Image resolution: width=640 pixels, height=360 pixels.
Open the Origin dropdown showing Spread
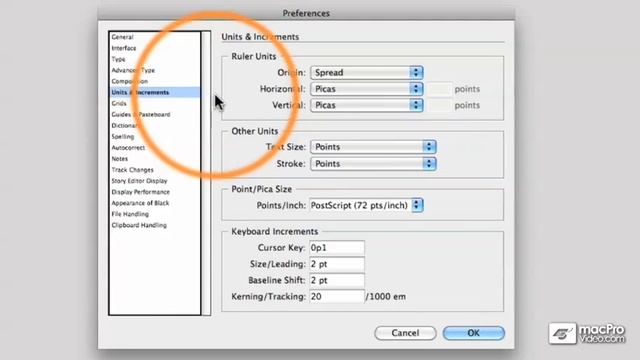coord(367,73)
